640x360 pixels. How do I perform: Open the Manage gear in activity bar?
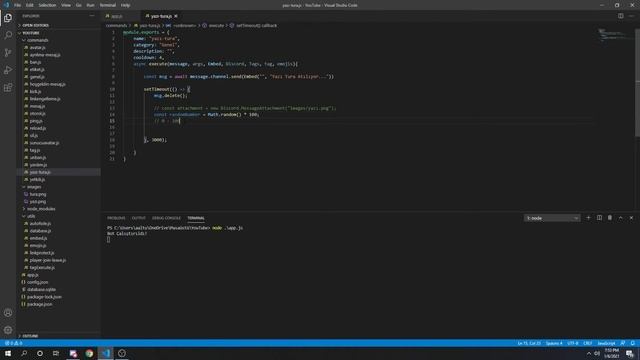tap(8, 330)
